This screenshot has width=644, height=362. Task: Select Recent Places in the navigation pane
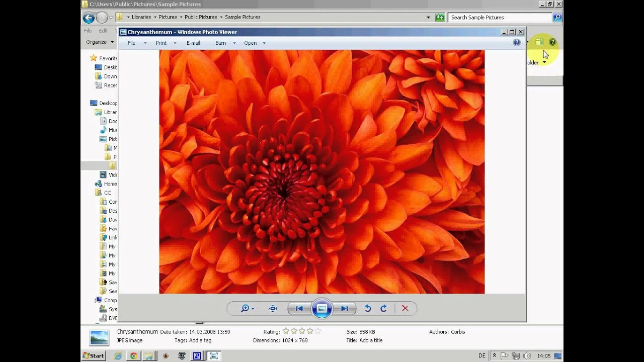tap(106, 85)
